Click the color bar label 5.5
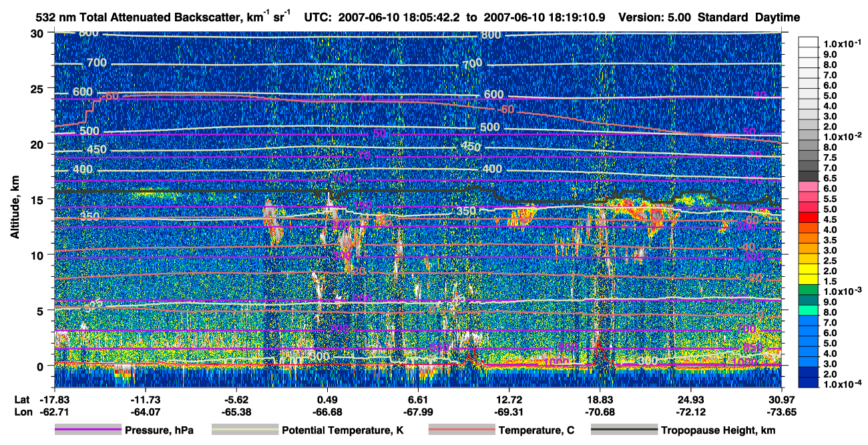This screenshot has width=868, height=445. [x=830, y=199]
